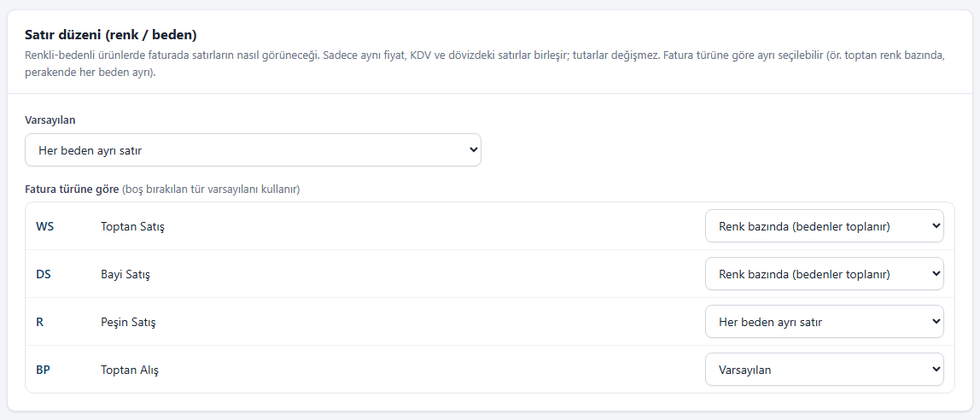
Task: Select the WS invoice type code
Action: [x=45, y=226]
